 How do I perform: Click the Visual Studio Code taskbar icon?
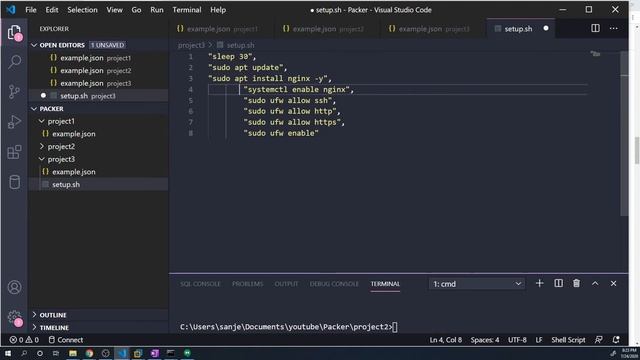(122, 353)
